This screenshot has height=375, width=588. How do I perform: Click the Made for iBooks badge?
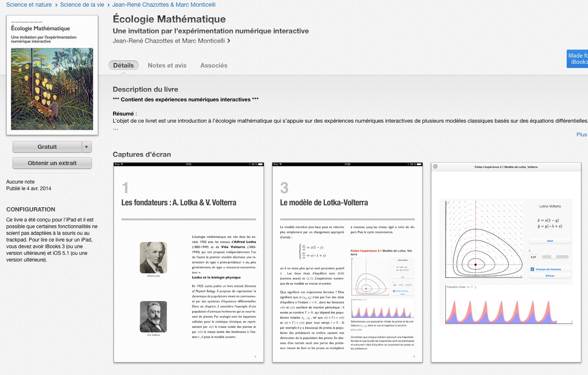pyautogui.click(x=578, y=59)
